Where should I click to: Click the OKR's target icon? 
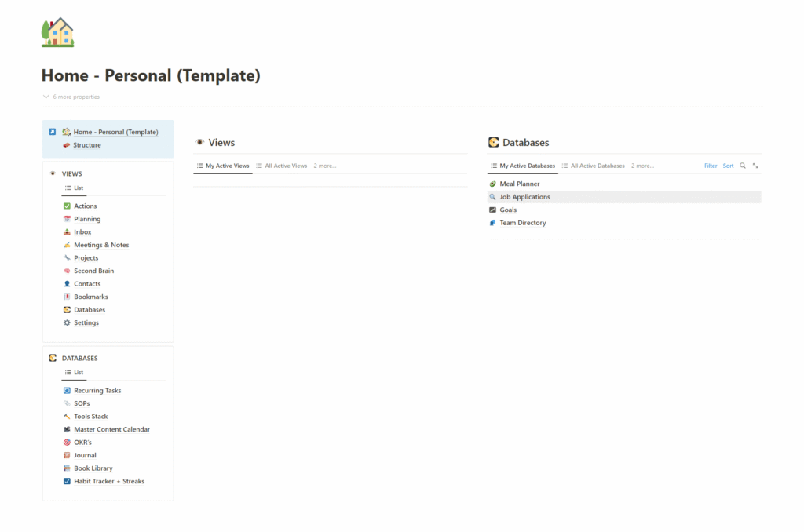[x=67, y=443]
